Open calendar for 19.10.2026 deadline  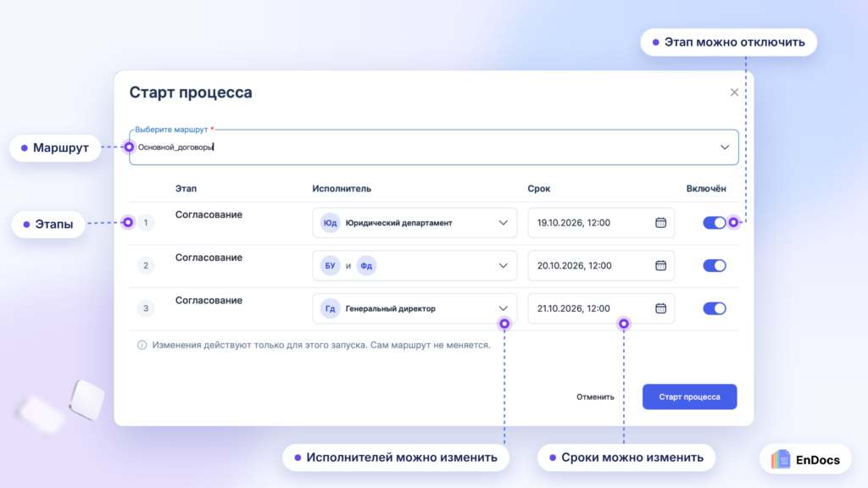click(x=660, y=223)
